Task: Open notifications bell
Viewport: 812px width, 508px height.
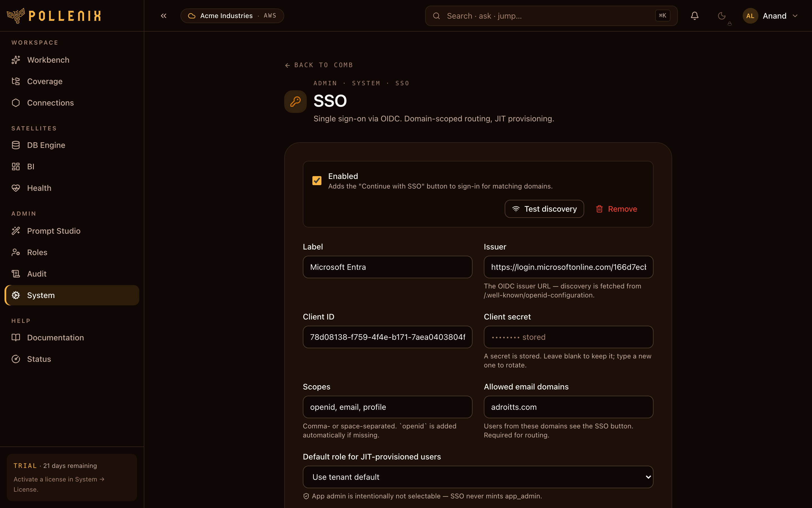Action: click(694, 16)
